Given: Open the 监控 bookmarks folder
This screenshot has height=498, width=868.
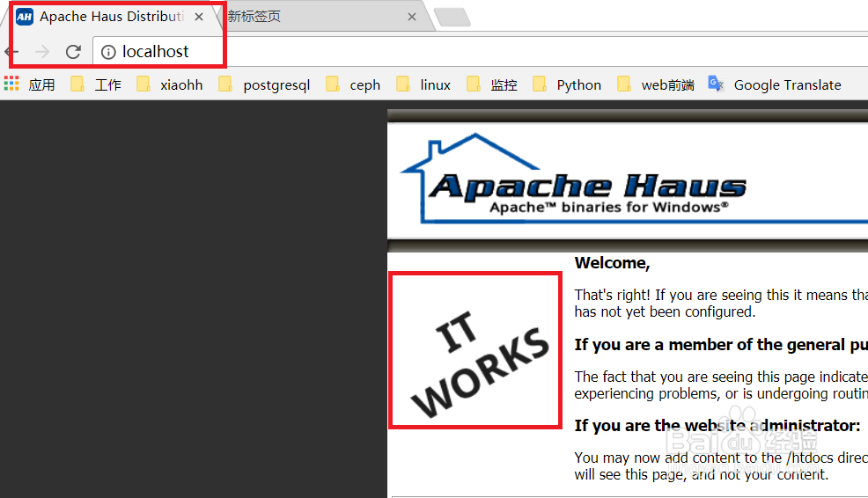Looking at the screenshot, I should click(492, 84).
